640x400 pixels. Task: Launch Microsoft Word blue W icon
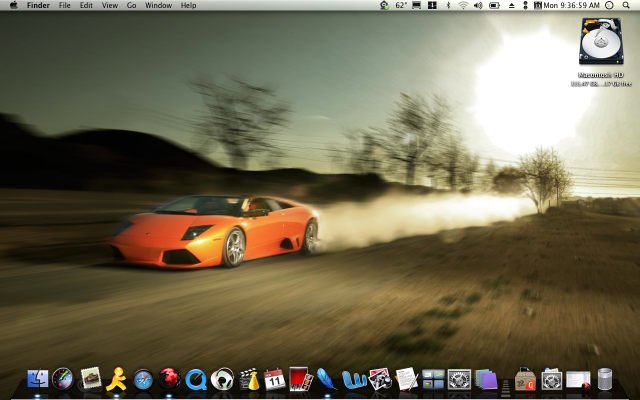coord(353,379)
